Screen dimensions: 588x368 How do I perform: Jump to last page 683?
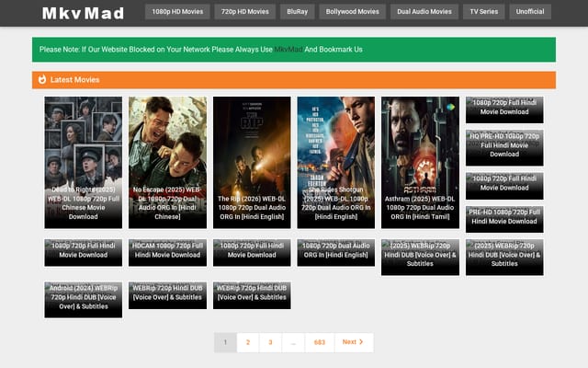tap(320, 342)
